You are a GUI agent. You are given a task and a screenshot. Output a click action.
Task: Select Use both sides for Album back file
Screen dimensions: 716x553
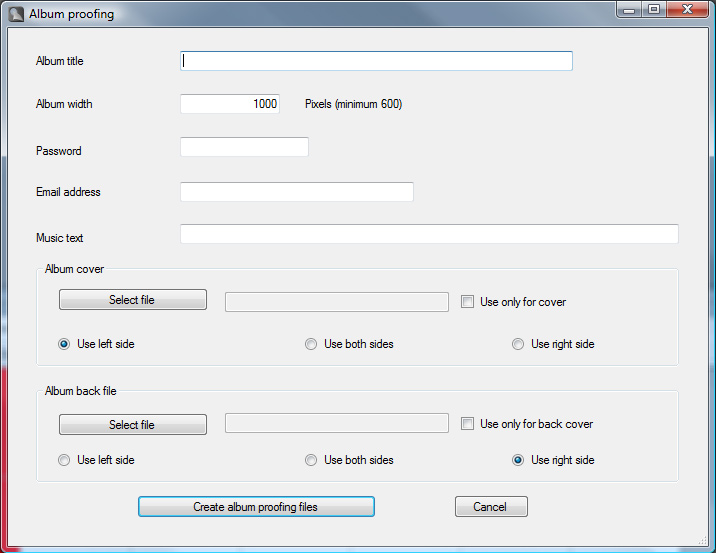(x=311, y=460)
